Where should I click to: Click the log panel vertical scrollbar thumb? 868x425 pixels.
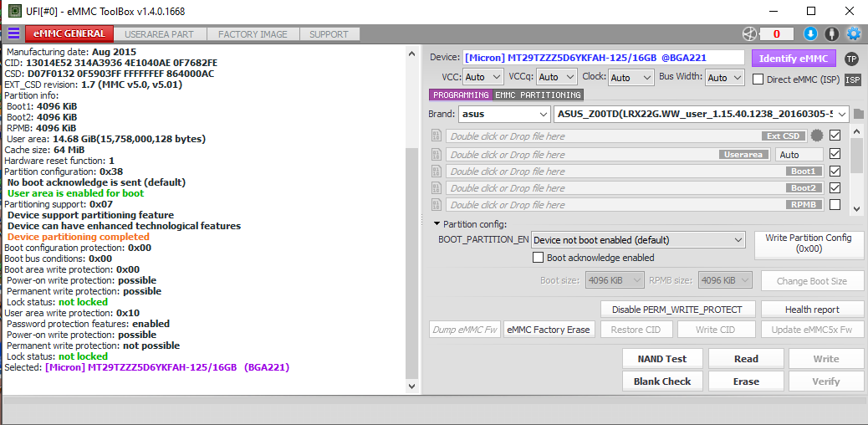411,264
